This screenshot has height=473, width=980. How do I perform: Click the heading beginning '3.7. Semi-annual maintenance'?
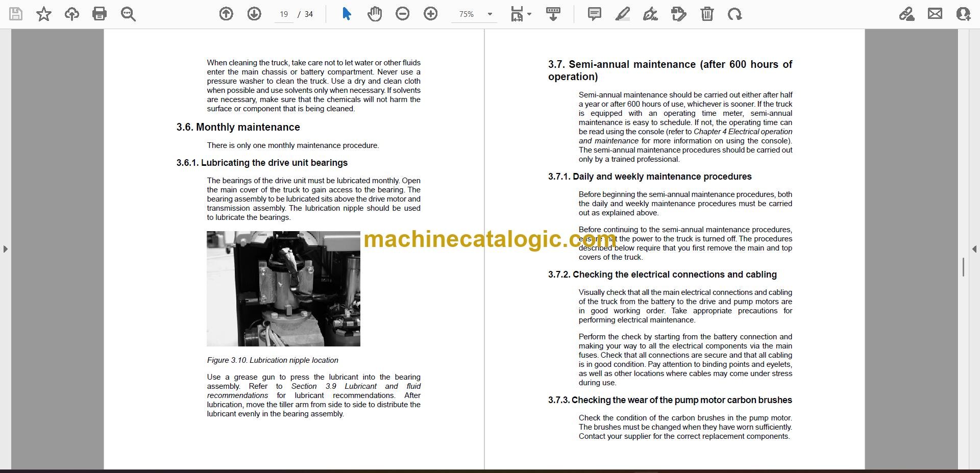click(x=670, y=70)
